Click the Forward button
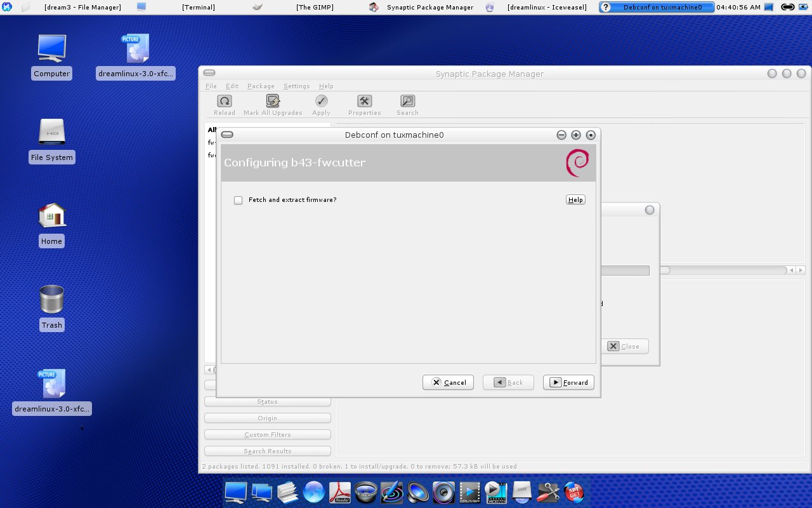This screenshot has width=812, height=508. pyautogui.click(x=568, y=382)
